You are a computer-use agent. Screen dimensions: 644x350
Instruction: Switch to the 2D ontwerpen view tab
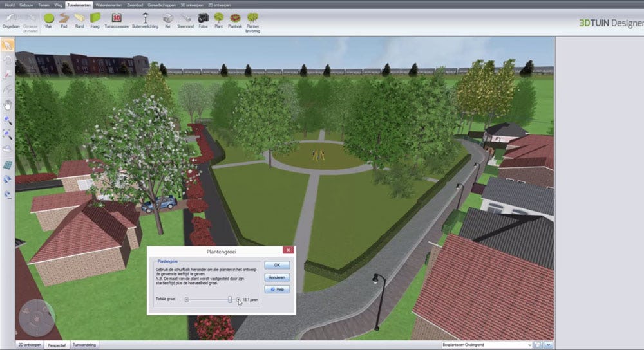coord(29,345)
